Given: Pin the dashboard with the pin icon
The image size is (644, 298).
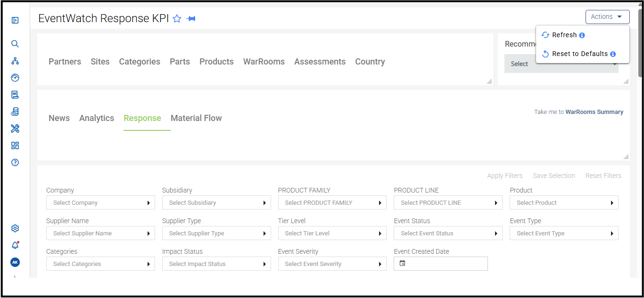Looking at the screenshot, I should 191,19.
